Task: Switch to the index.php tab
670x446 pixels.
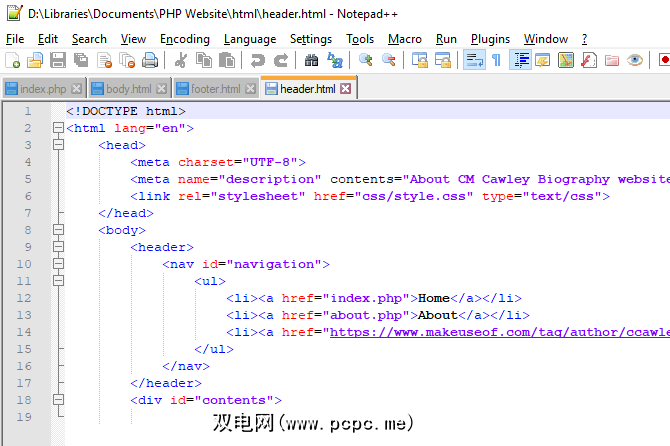Action: click(43, 89)
